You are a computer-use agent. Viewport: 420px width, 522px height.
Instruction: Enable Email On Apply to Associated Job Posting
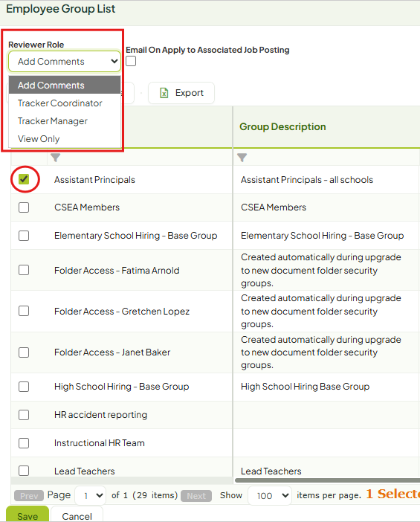pos(131,61)
